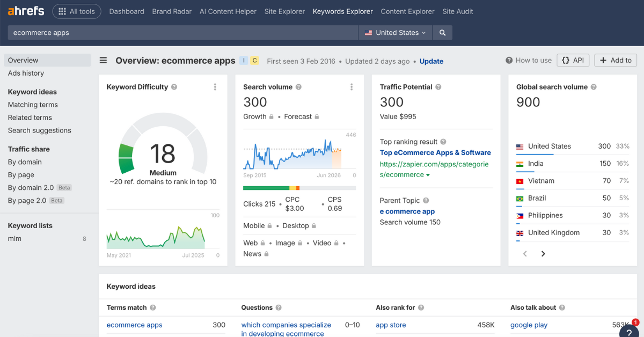Open the app store keyword link

tap(391, 325)
